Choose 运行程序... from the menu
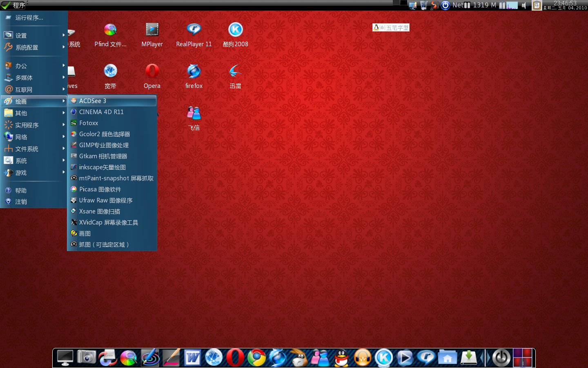 pos(34,18)
